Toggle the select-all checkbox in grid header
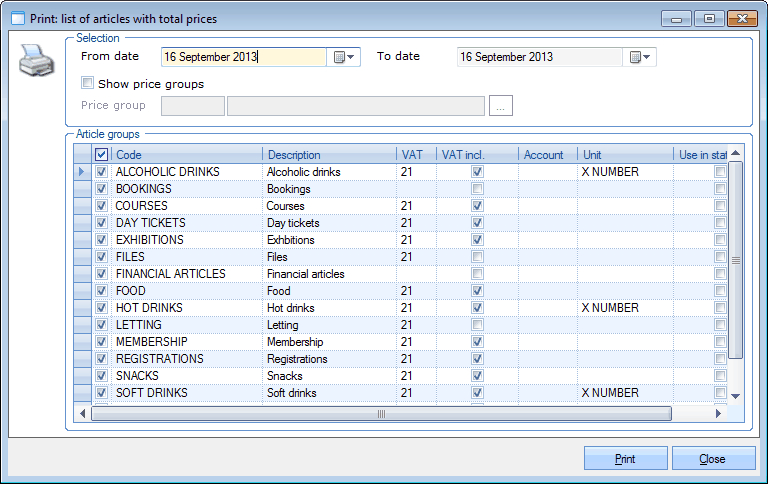768x484 pixels. [x=101, y=155]
